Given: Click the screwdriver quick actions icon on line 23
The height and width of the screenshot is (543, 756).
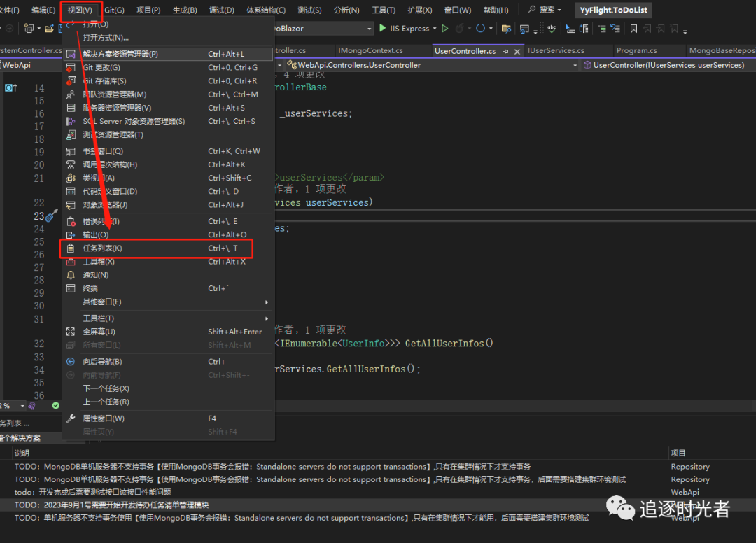Looking at the screenshot, I should (52, 216).
